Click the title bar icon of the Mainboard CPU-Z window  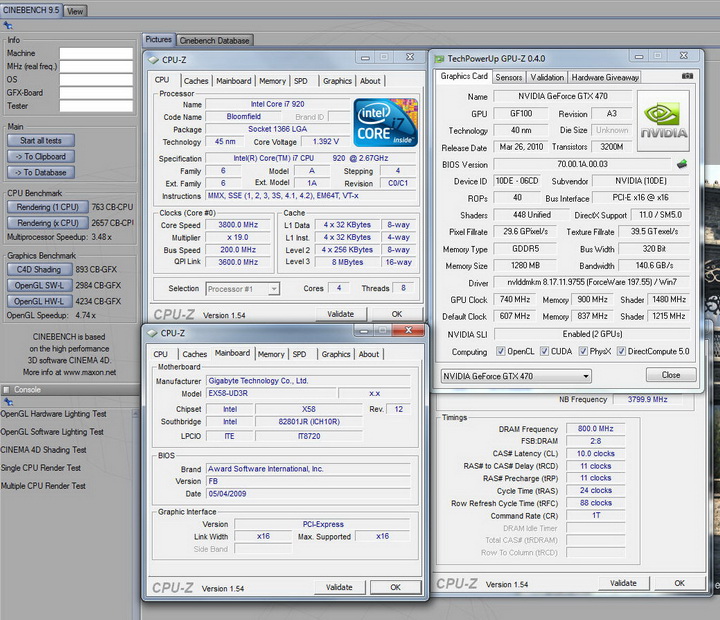(x=152, y=333)
